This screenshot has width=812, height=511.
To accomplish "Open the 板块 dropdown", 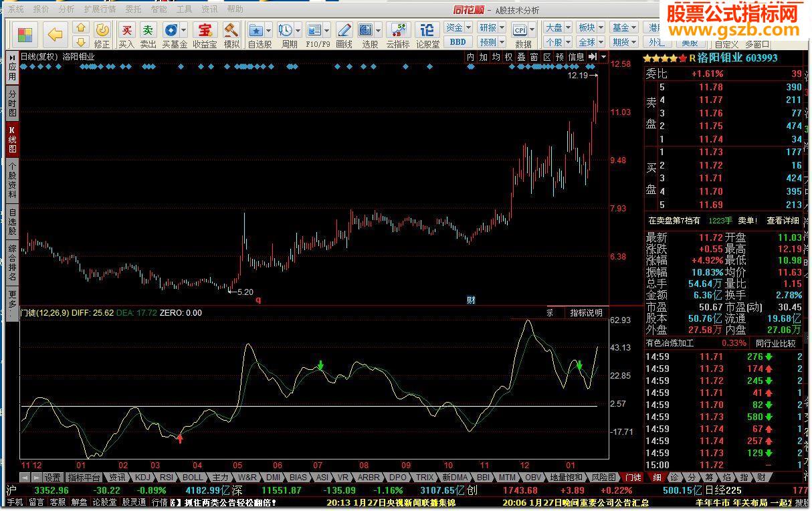I will coord(591,27).
